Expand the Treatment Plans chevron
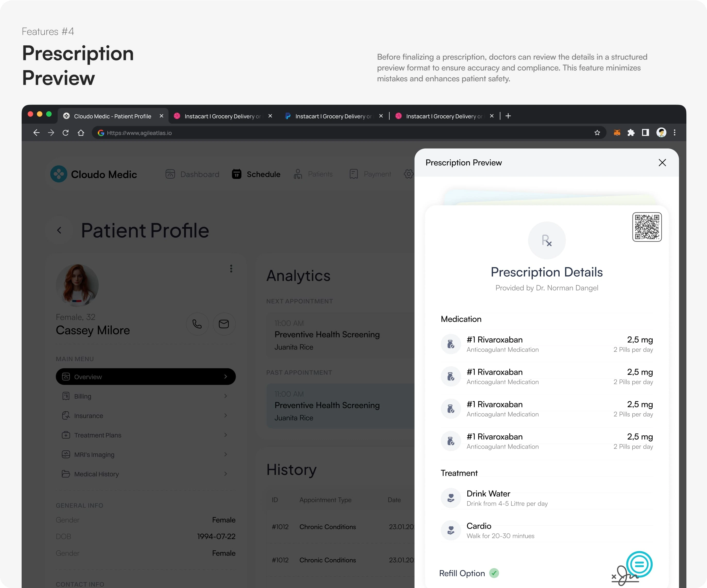 225,435
